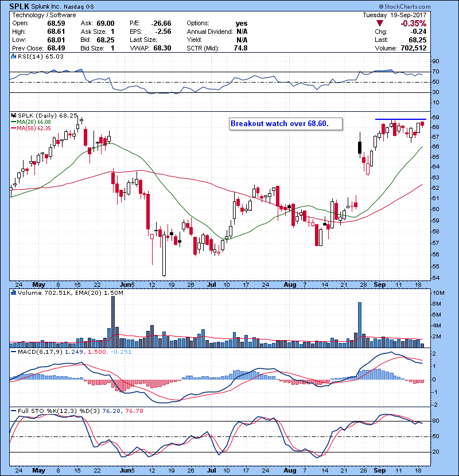Click the Options value yes

[x=242, y=24]
